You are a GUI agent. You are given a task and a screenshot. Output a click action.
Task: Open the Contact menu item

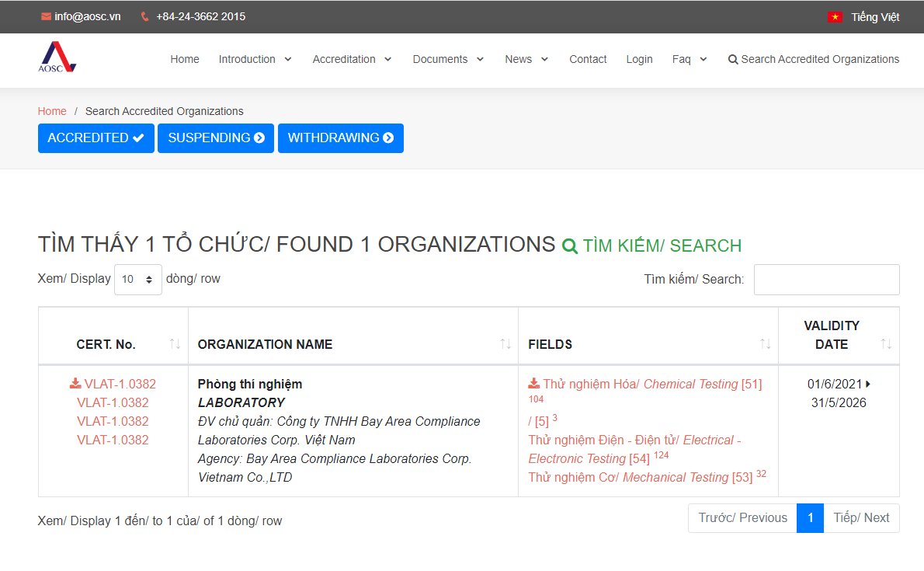[588, 59]
